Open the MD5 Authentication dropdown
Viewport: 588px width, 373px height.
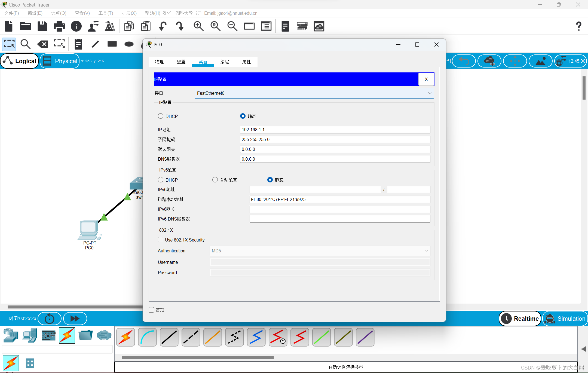pos(320,251)
